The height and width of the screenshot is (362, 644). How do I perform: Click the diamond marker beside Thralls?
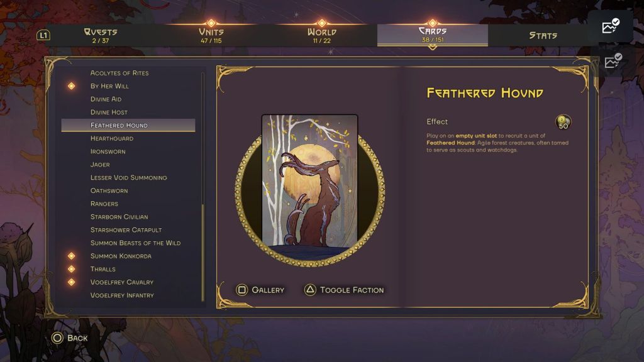72,269
